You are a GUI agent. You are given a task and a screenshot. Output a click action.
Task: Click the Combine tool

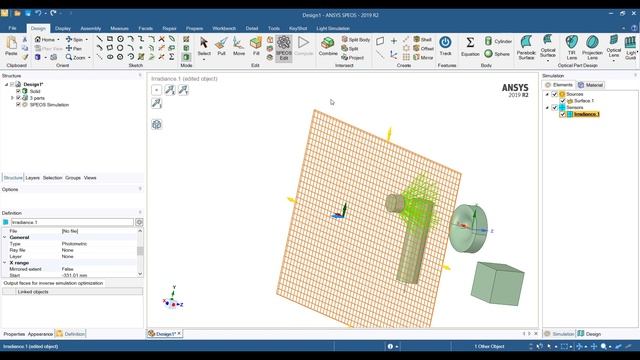(328, 46)
